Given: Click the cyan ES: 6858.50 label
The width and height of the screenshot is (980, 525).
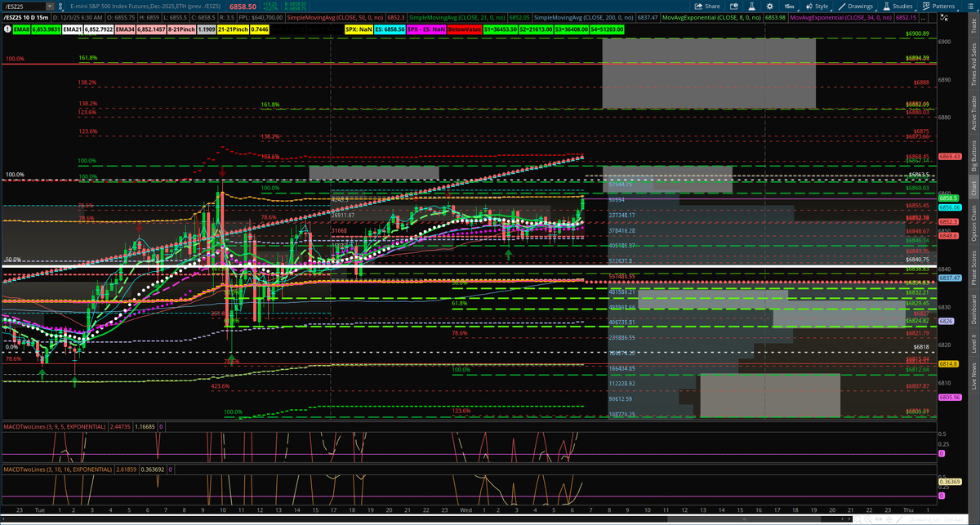Looking at the screenshot, I should coord(390,29).
